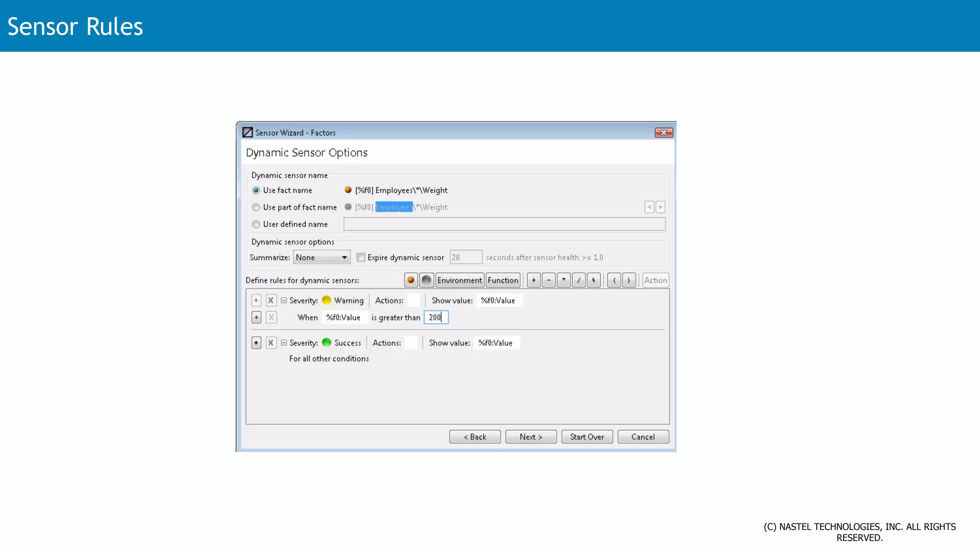Choose Use part of fact name option
Image resolution: width=980 pixels, height=551 pixels.
(256, 208)
